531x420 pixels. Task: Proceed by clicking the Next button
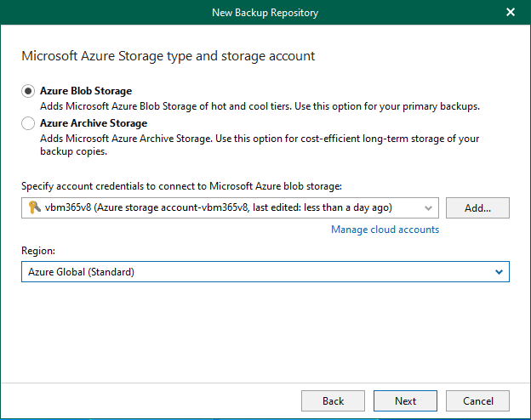405,400
